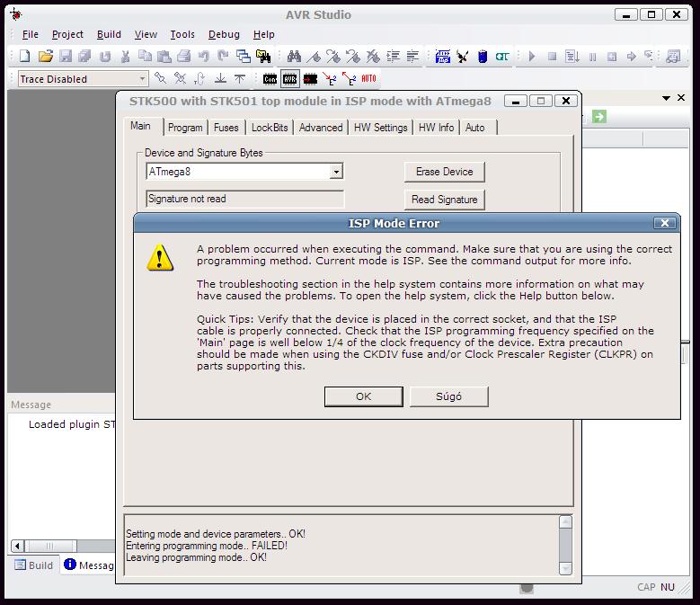This screenshot has width=700, height=605.
Task: Switch to the LockBits tab
Action: point(270,128)
